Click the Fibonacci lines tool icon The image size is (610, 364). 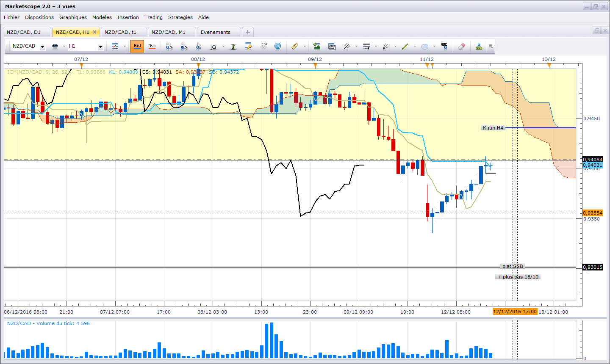coord(366,47)
